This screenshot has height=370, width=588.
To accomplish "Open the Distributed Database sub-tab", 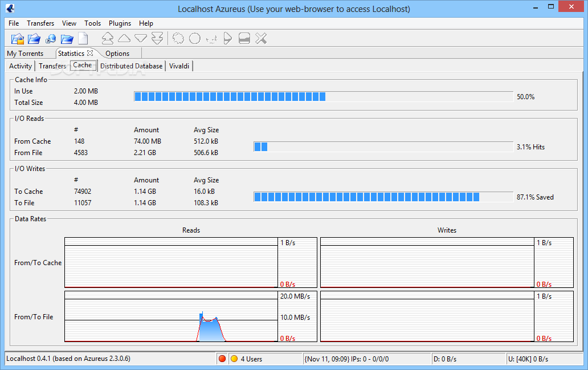I will pyautogui.click(x=131, y=66).
